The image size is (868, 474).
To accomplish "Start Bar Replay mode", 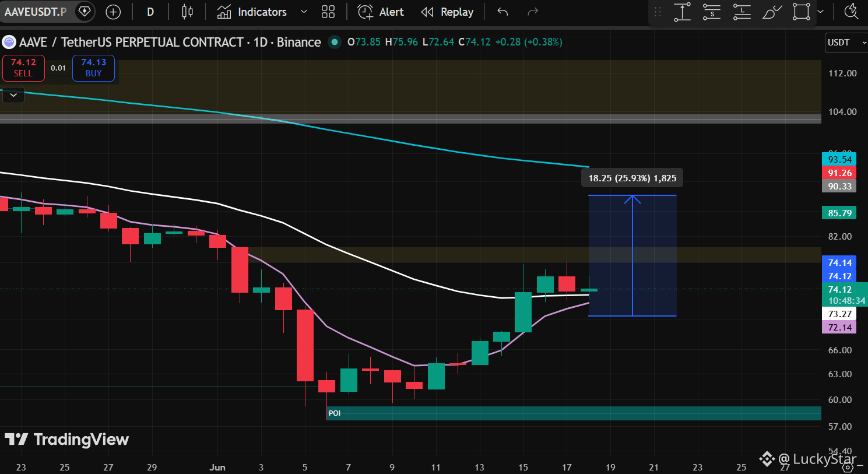I will tap(447, 12).
